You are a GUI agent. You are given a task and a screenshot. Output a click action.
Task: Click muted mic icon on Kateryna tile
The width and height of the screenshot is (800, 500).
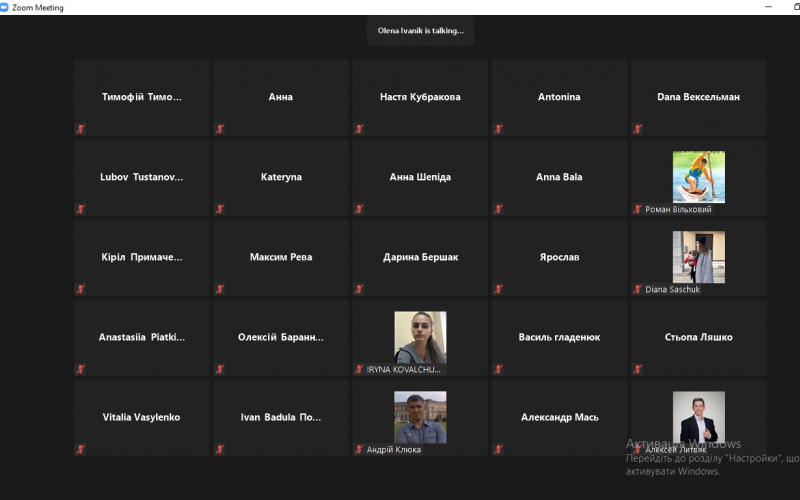(x=220, y=209)
